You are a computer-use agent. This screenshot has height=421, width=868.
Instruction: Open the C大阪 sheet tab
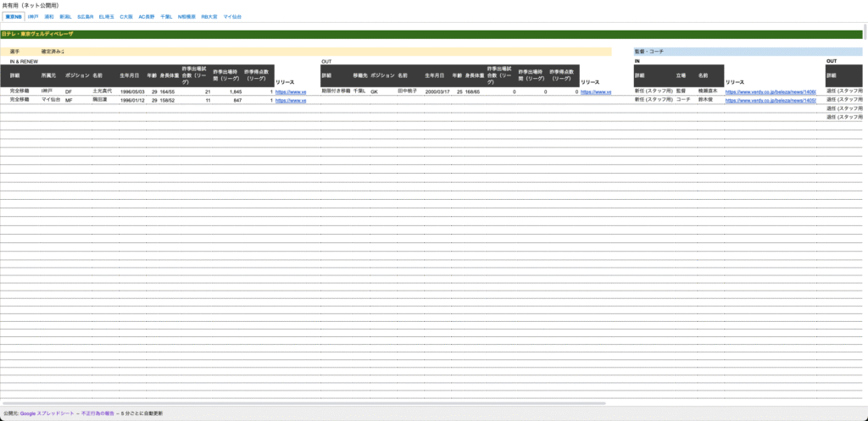click(126, 17)
